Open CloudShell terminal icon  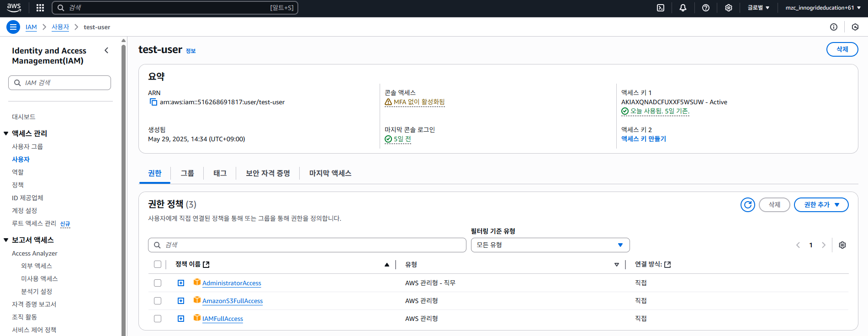pos(661,8)
